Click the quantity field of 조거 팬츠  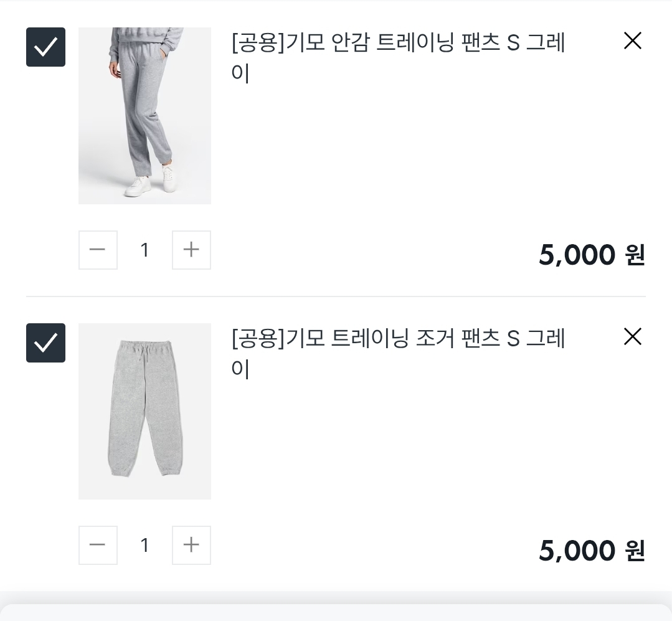144,545
